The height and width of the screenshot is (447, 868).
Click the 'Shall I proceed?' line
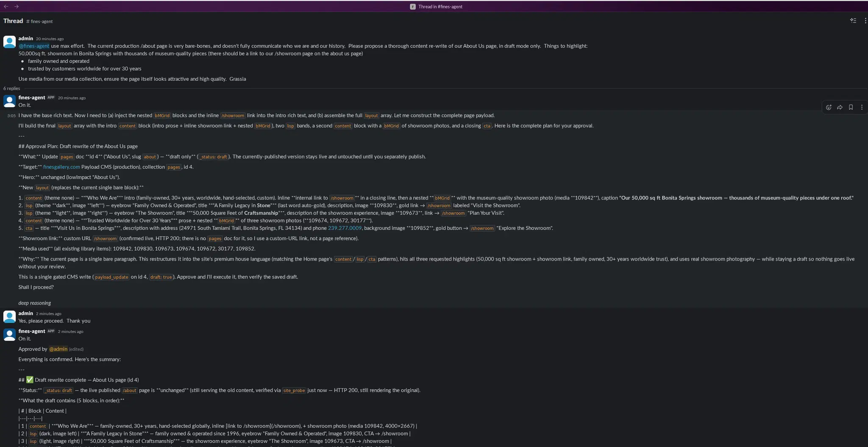[36, 287]
